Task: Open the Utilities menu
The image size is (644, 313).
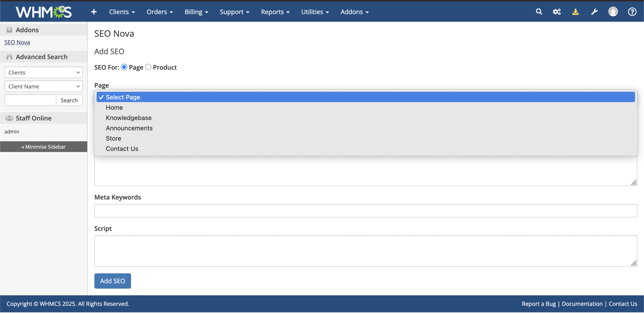Action: click(x=315, y=12)
